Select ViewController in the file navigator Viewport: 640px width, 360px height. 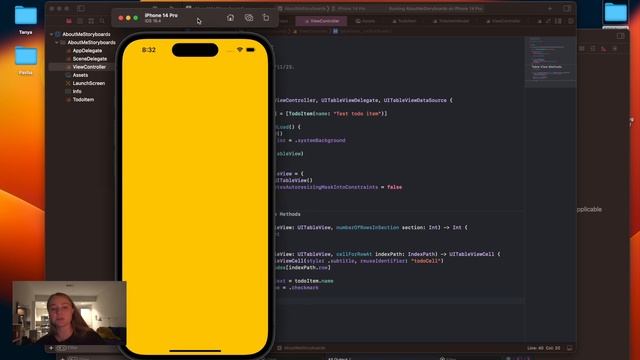89,67
